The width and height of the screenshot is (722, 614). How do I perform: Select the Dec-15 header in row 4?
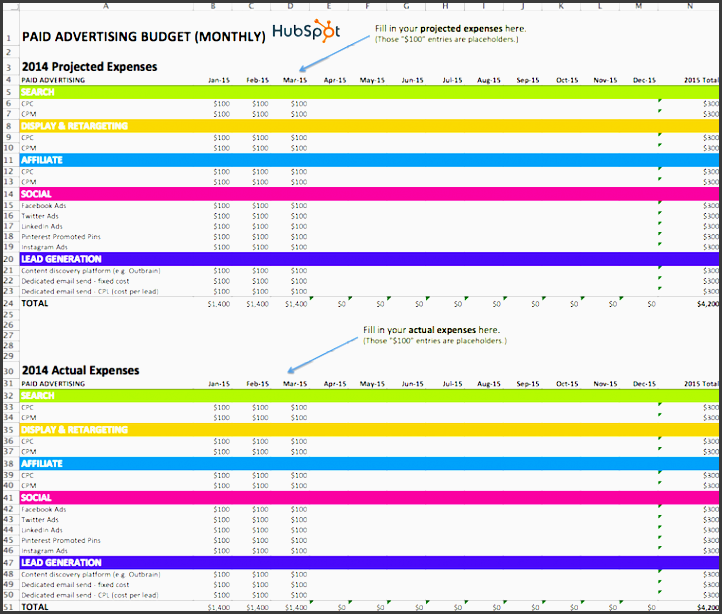(x=644, y=79)
